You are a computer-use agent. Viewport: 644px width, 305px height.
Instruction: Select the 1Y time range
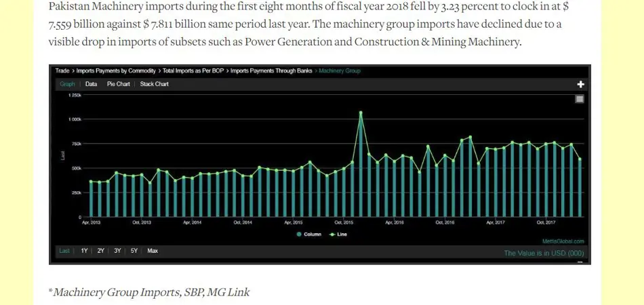click(85, 251)
